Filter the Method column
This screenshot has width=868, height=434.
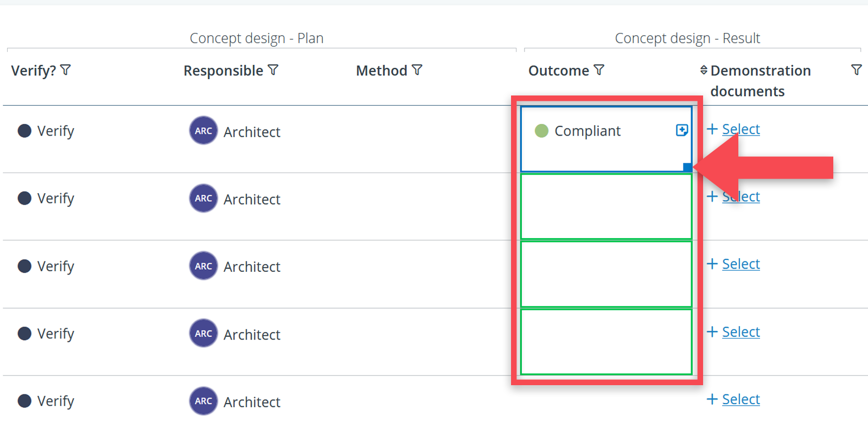(x=417, y=70)
